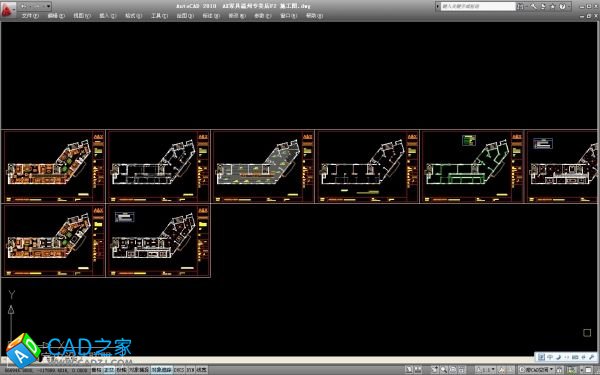The image size is (600, 375).
Task: Expand the arrow left of the search box
Action: point(438,7)
